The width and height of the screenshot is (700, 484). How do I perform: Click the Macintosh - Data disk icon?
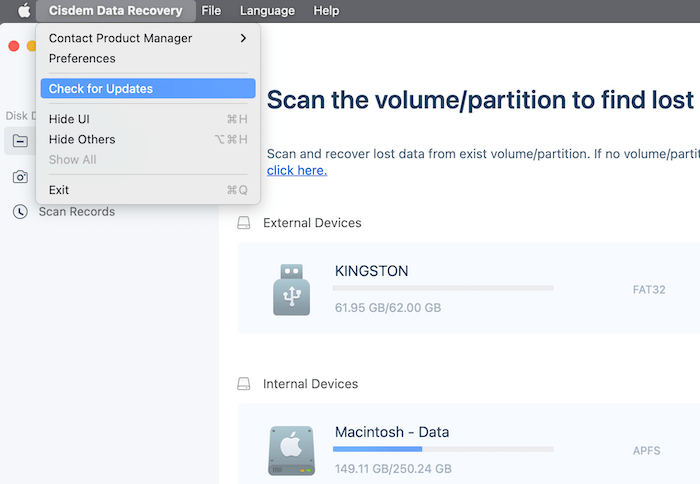pos(292,451)
